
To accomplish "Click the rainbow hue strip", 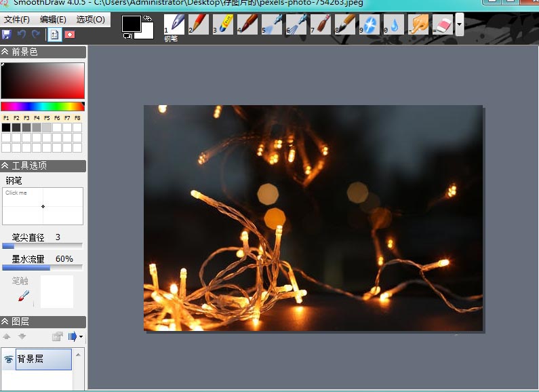I will pos(43,106).
